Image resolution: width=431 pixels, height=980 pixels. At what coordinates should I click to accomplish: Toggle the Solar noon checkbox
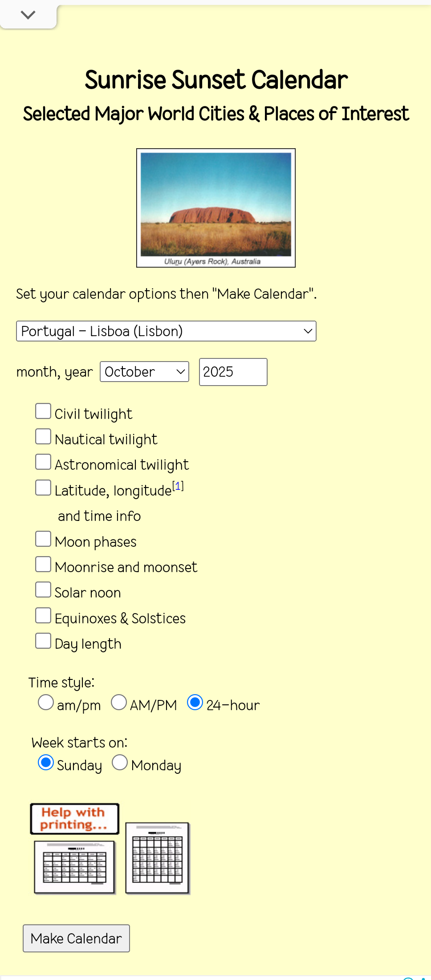[x=43, y=590]
